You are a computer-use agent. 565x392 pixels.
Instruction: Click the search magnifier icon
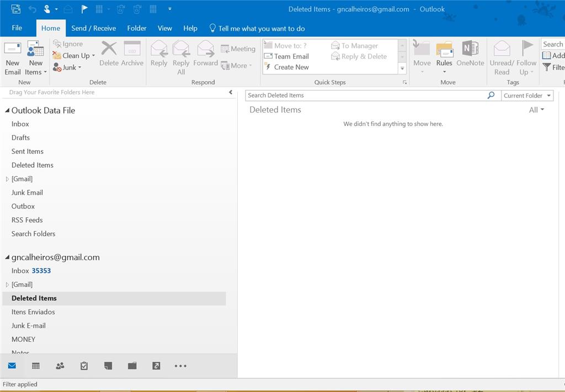click(491, 95)
